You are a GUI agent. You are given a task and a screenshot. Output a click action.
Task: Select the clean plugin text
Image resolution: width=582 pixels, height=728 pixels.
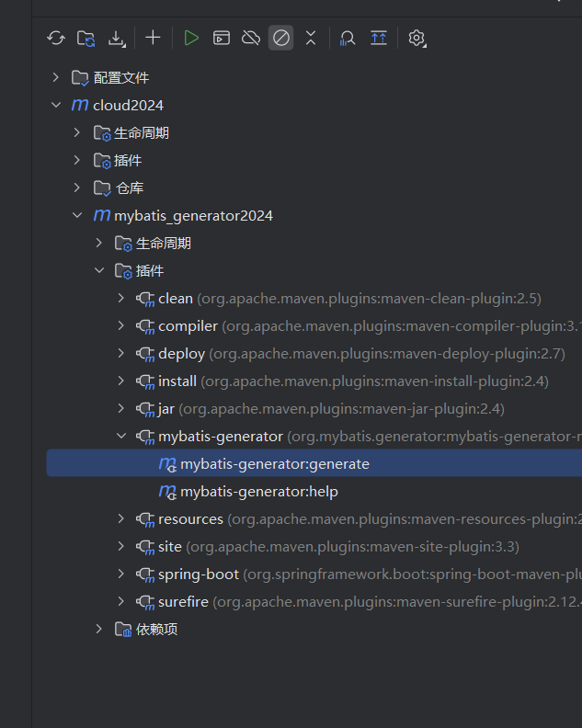[176, 299]
